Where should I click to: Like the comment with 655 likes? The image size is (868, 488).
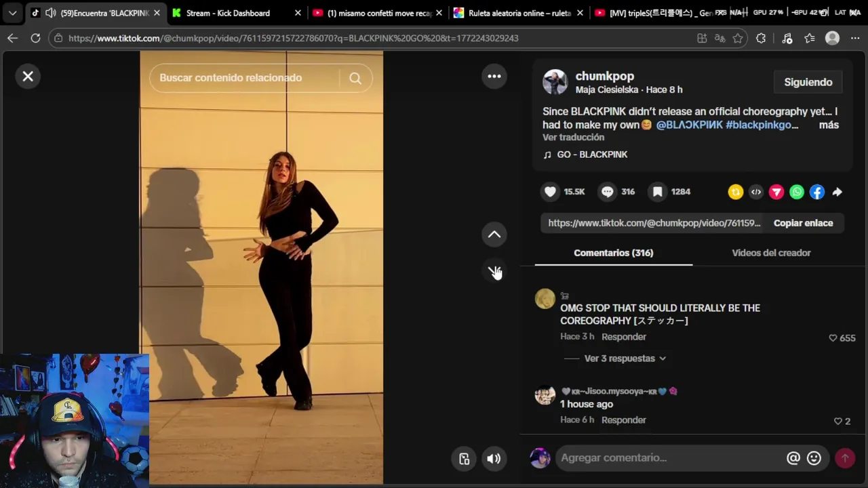[833, 338]
